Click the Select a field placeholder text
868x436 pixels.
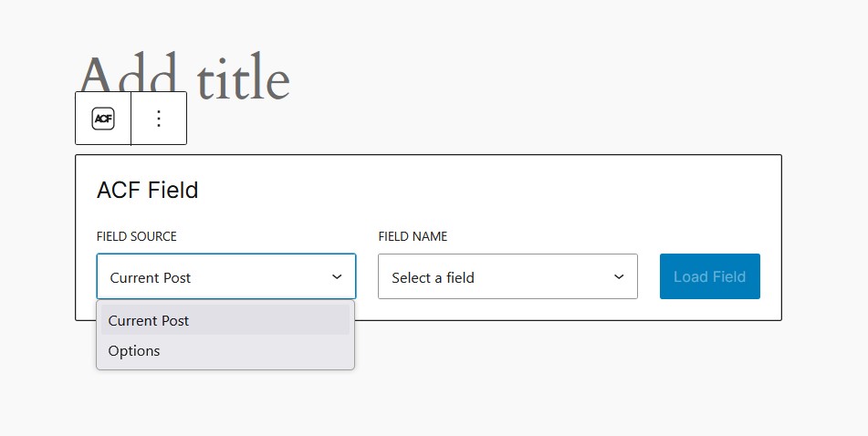click(433, 278)
